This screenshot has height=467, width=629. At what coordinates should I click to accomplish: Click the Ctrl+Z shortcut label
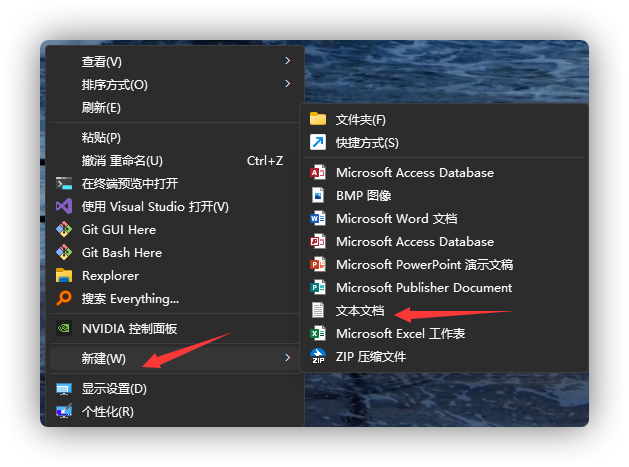point(265,160)
